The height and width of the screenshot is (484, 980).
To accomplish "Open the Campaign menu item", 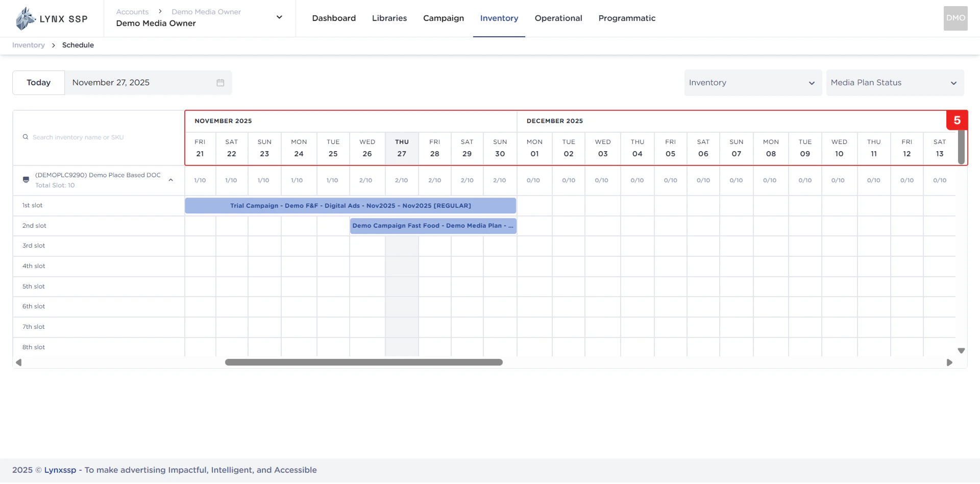I will [443, 18].
